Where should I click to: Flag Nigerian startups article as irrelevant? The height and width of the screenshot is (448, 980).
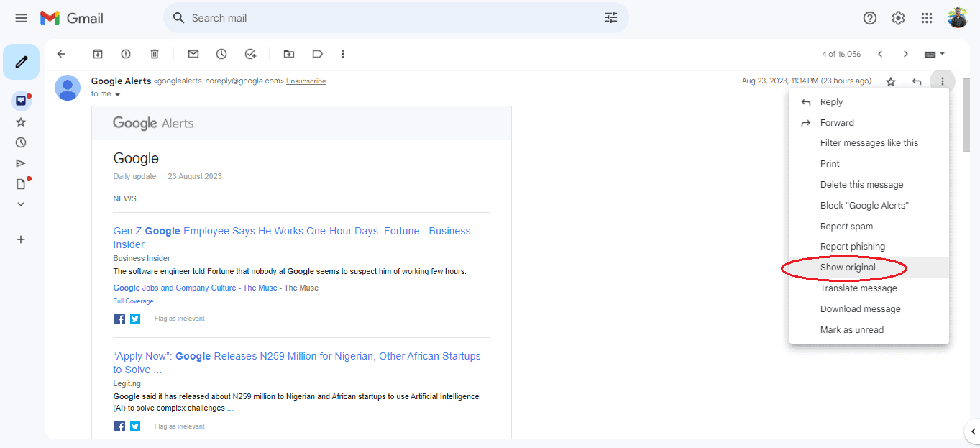(x=180, y=426)
